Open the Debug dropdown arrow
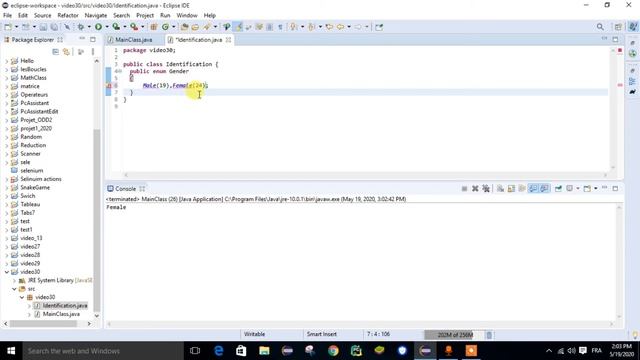640x360 pixels. point(89,27)
